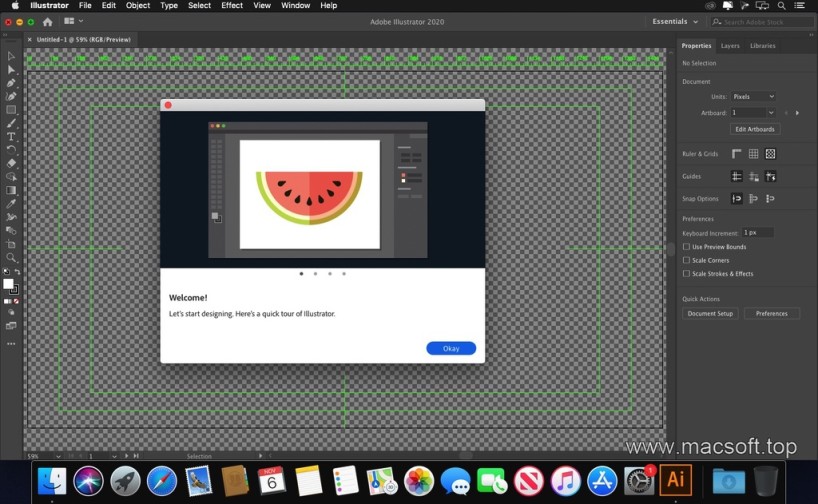Toggle Scale Corners checkbox

pos(686,260)
